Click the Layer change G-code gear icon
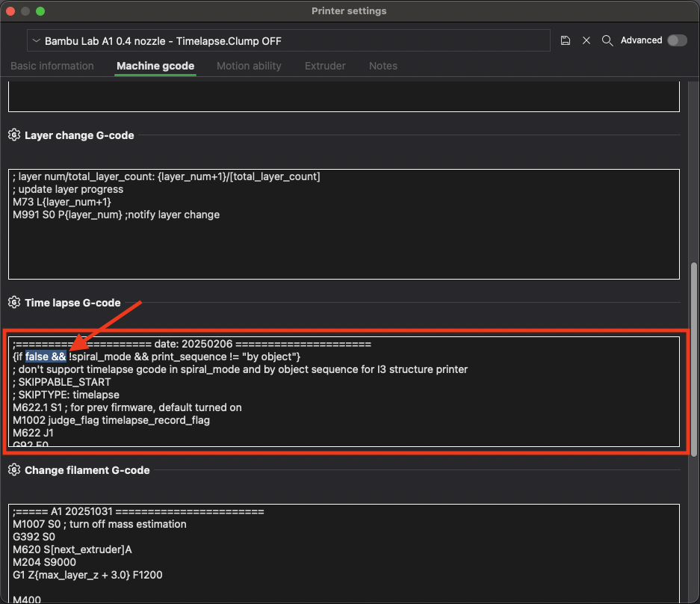 [14, 135]
